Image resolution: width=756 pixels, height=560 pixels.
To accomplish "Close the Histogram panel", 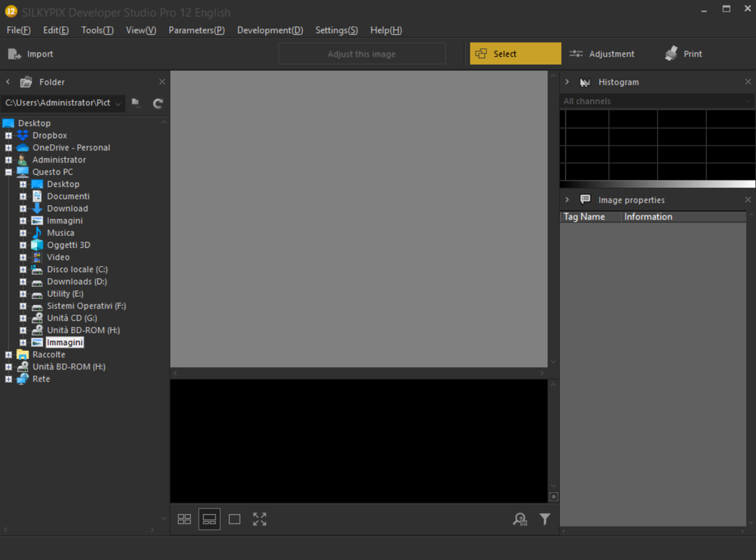I will click(x=748, y=82).
